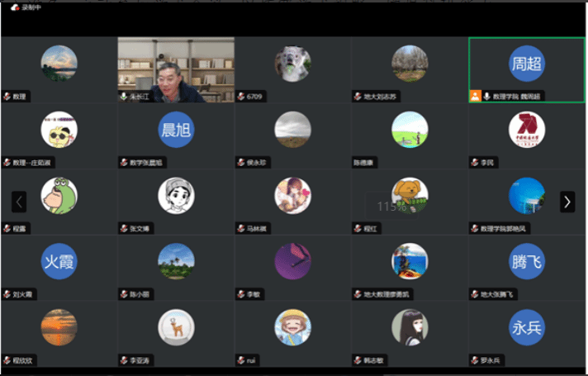The image size is (588, 376).
Task: Click the blue 腾飞 avatar circle
Action: point(527,261)
